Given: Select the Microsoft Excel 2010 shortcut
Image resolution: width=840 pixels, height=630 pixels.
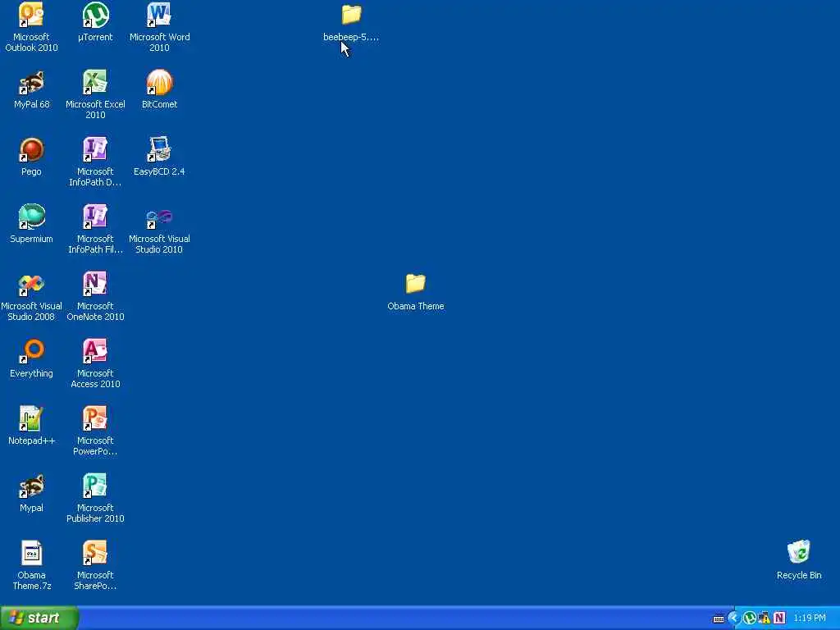Looking at the screenshot, I should tap(95, 94).
